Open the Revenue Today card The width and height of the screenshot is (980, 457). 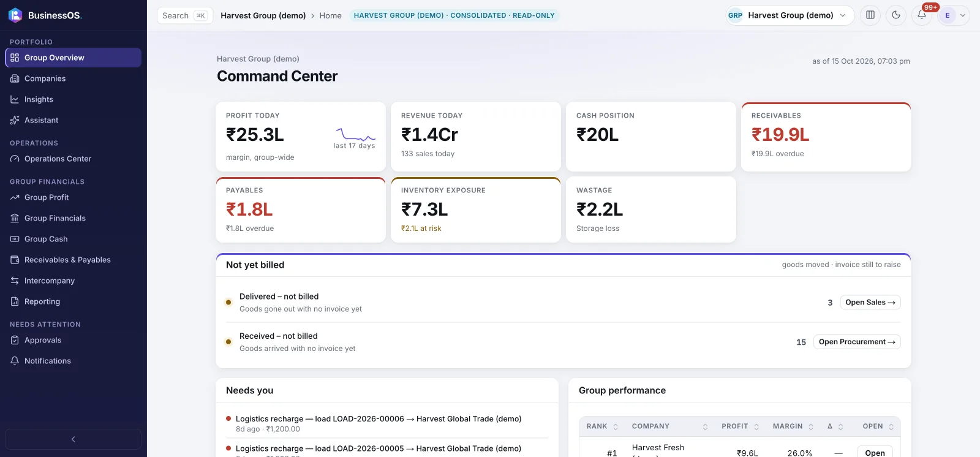[476, 137]
